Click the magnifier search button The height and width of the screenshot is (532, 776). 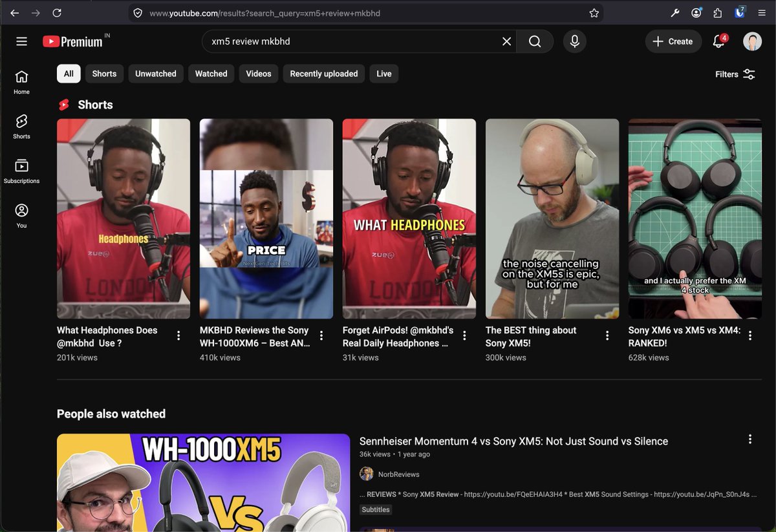click(x=535, y=41)
